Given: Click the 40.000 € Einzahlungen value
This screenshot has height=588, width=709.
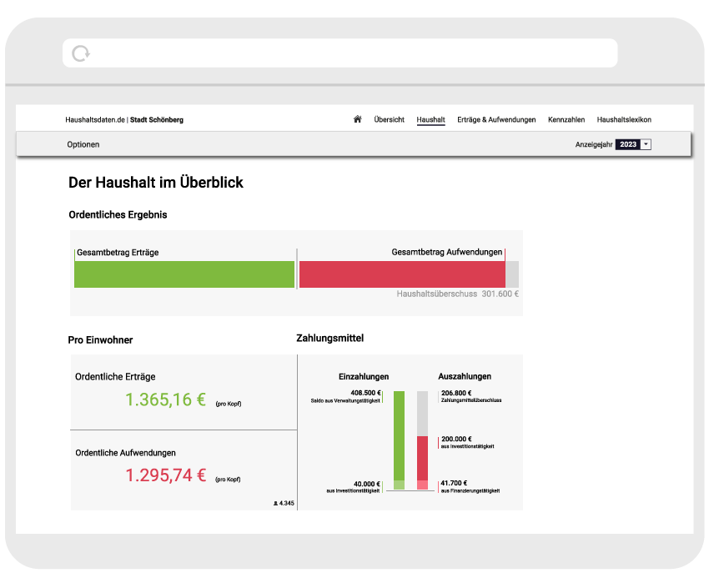Looking at the screenshot, I should click(367, 484).
